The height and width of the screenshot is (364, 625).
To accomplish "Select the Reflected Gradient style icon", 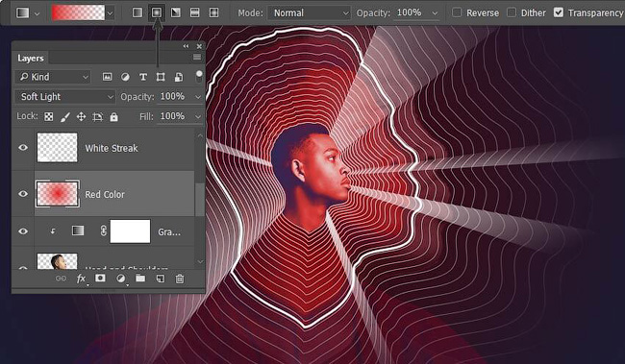I will (x=194, y=12).
